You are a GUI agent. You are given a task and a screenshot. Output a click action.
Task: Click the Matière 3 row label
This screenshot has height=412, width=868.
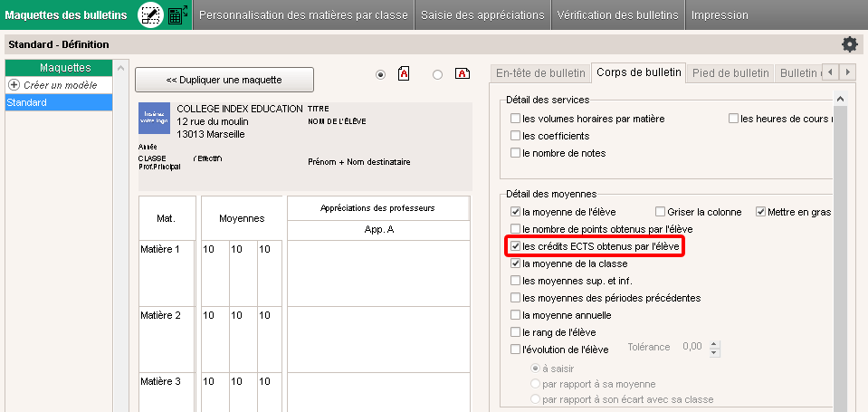point(160,381)
